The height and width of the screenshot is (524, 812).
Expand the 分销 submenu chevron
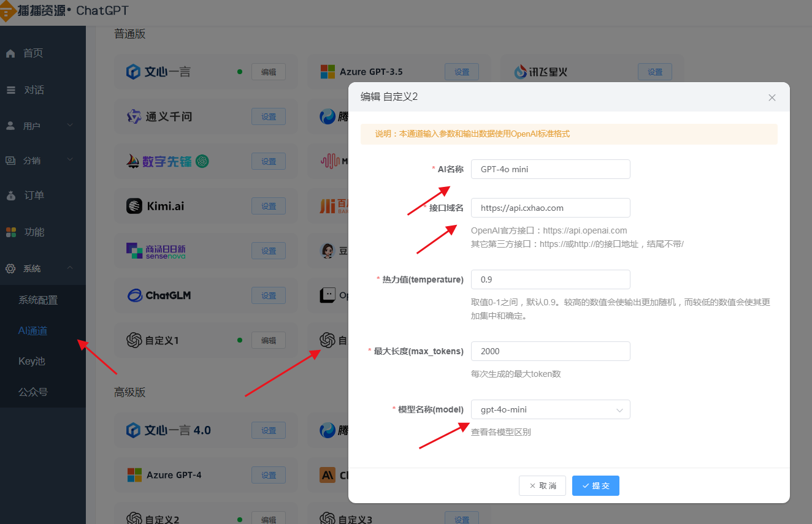[70, 161]
